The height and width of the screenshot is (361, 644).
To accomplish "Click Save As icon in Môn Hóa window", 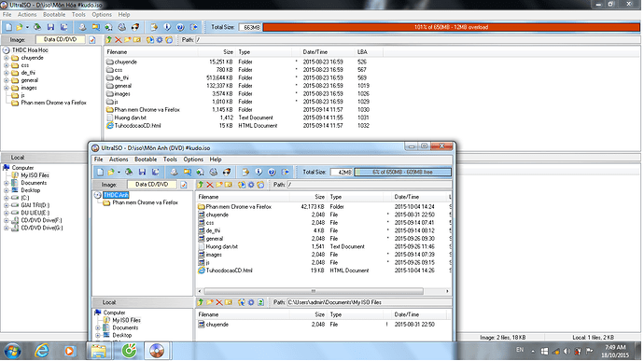I will [x=63, y=27].
